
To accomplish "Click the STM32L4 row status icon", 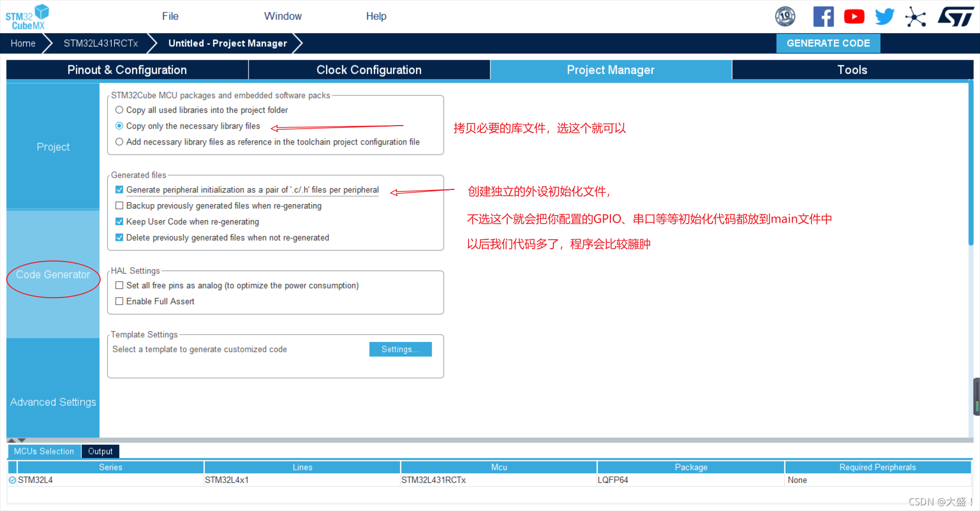I will coord(12,480).
